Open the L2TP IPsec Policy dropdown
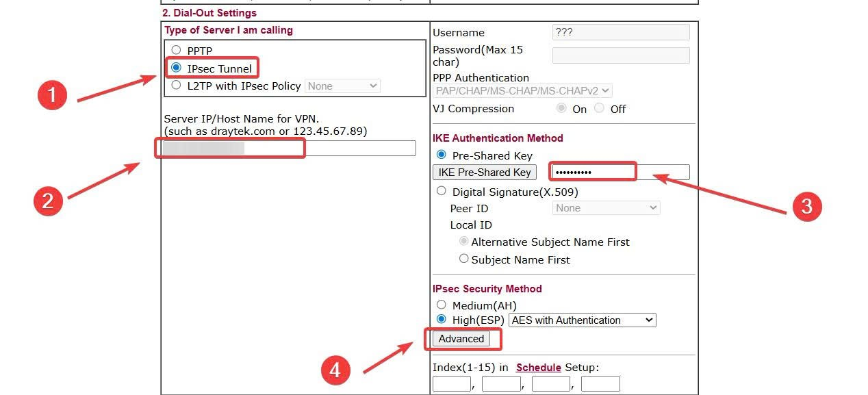This screenshot has height=395, width=868. coord(342,86)
